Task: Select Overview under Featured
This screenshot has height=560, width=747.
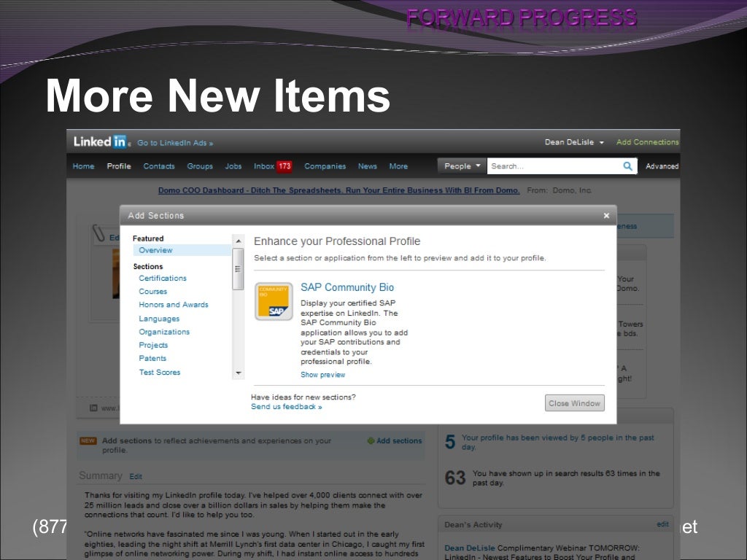Action: click(x=155, y=250)
